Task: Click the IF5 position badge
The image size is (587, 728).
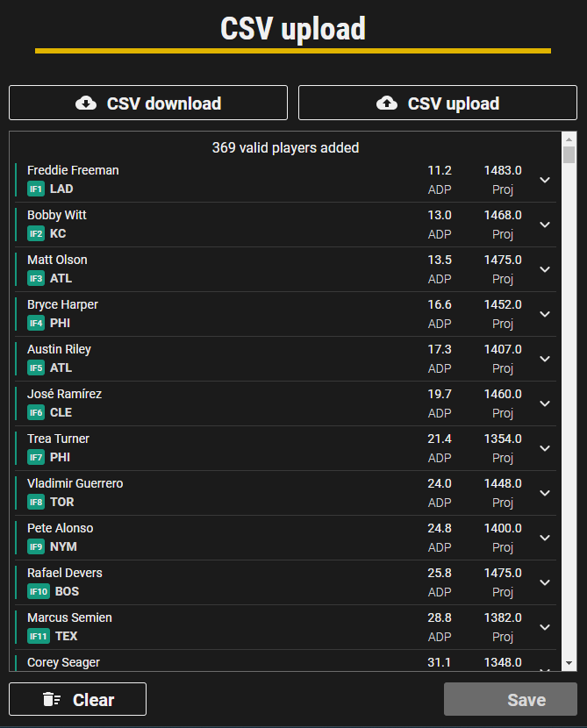Action: (x=36, y=368)
